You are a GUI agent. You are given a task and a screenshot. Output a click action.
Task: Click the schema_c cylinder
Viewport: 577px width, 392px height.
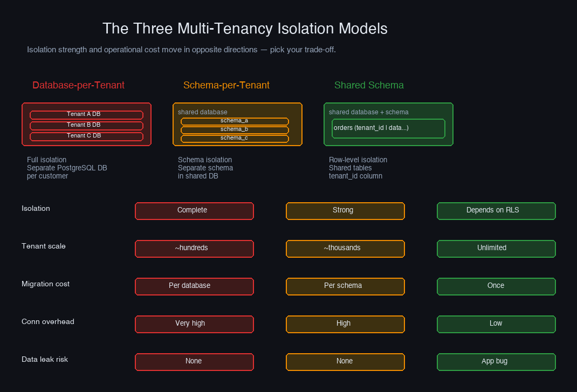pos(234,138)
